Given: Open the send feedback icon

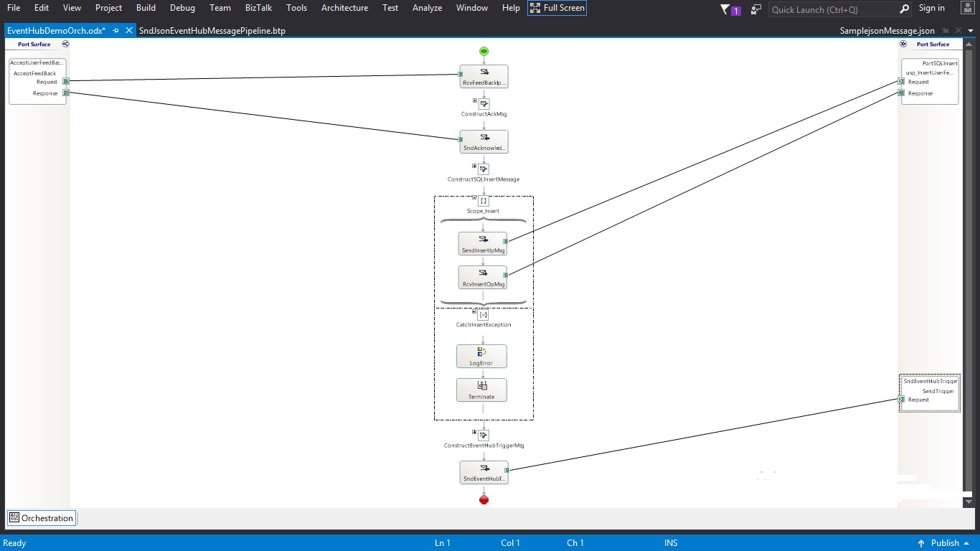Looking at the screenshot, I should tap(756, 9).
